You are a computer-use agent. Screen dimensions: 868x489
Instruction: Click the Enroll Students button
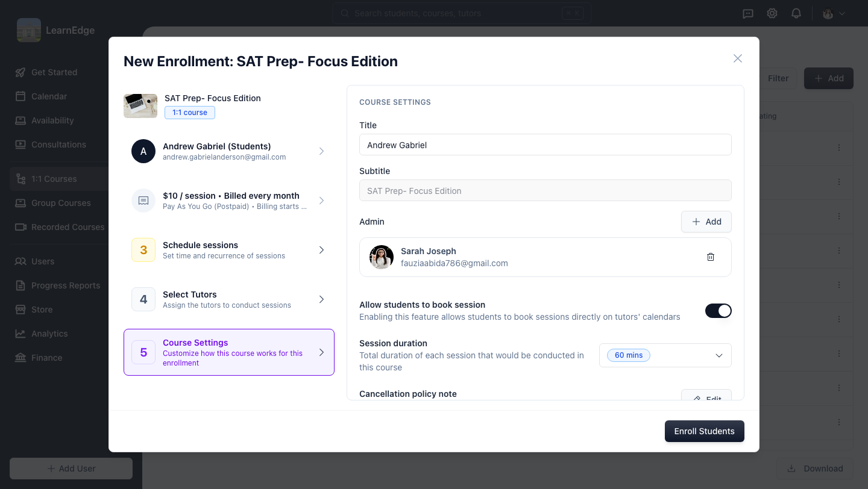(705, 431)
